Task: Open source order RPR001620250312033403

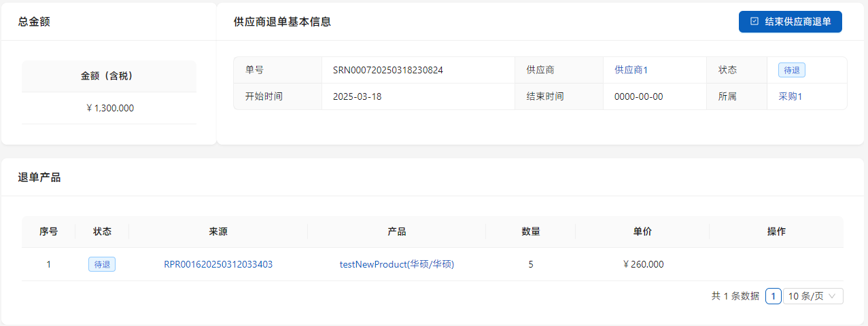Action: [218, 264]
